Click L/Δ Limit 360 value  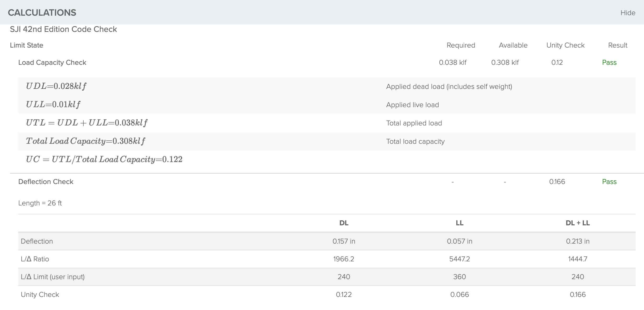pyautogui.click(x=459, y=277)
